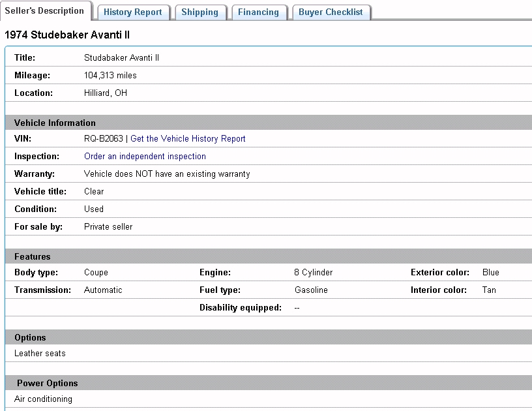Click the 8 Cylinder engine value

click(314, 272)
